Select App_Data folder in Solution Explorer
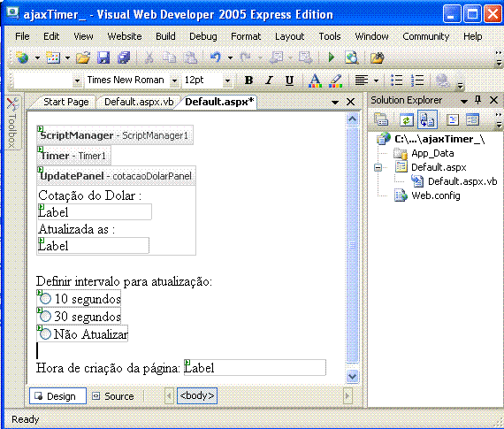The image size is (504, 429). tap(432, 153)
